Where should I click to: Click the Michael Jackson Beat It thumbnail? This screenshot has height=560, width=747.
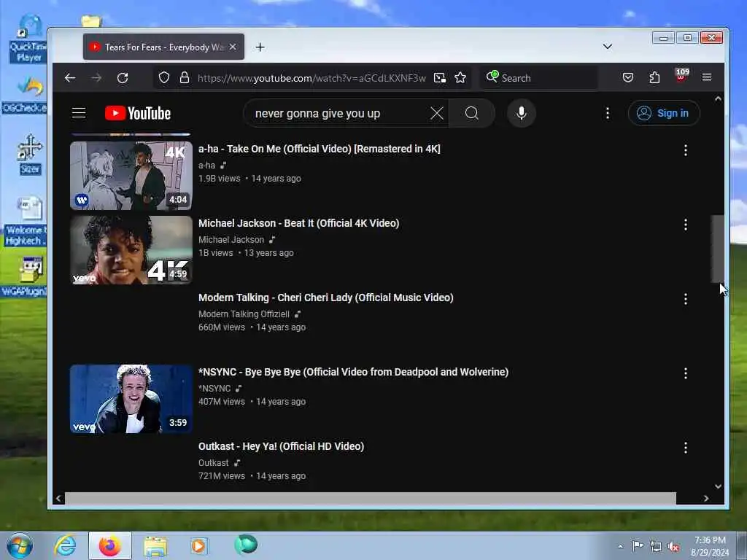point(131,250)
